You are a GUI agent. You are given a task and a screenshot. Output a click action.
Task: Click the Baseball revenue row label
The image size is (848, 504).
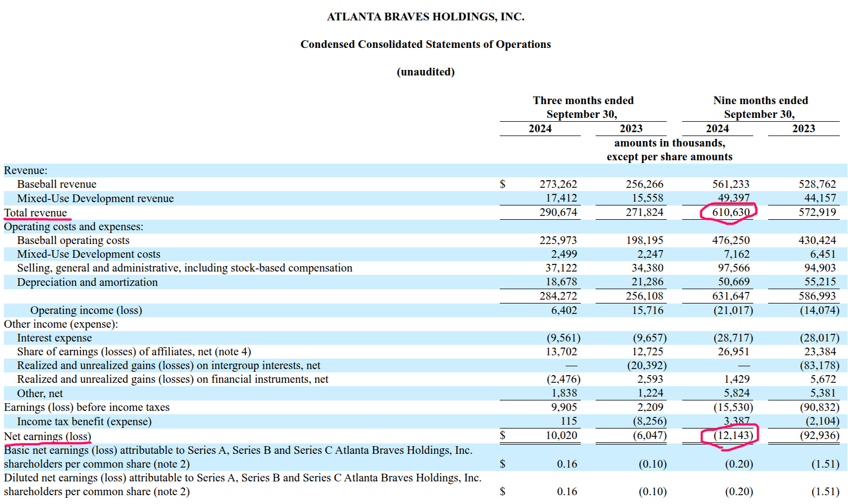[x=57, y=185]
